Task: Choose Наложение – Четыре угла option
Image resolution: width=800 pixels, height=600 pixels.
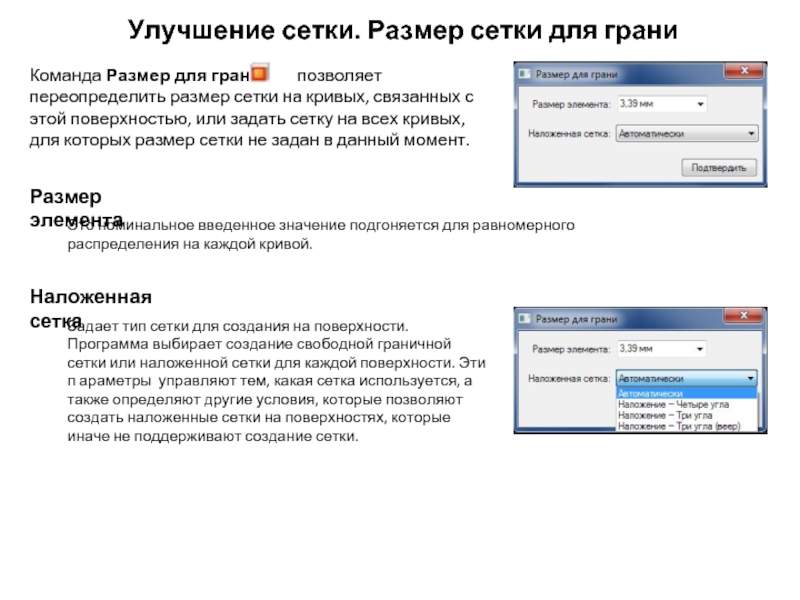Action: tap(687, 404)
